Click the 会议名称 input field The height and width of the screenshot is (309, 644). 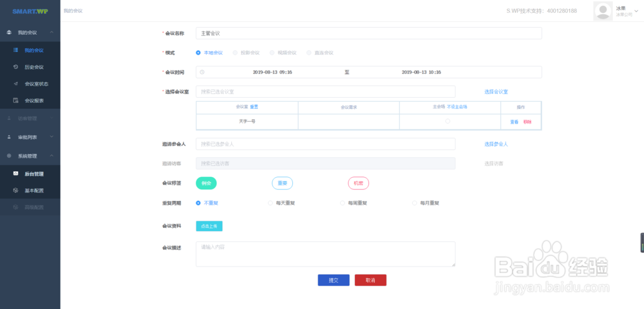[x=369, y=33]
